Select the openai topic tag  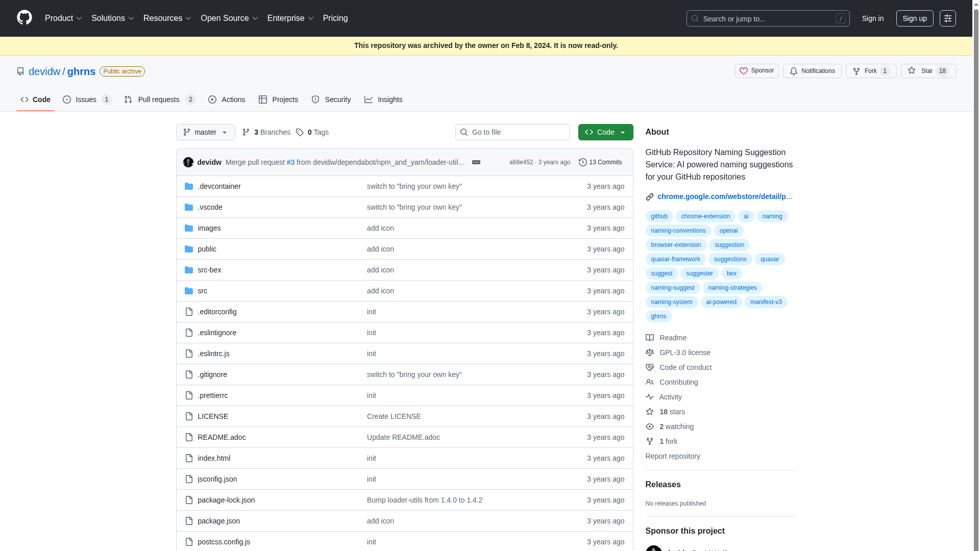coord(728,231)
